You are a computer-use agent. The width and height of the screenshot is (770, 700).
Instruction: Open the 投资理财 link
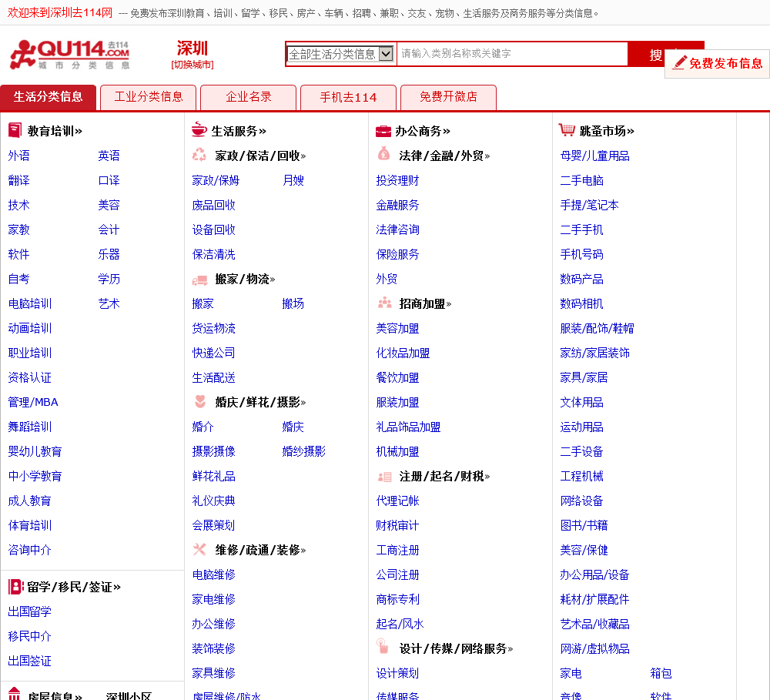point(397,180)
